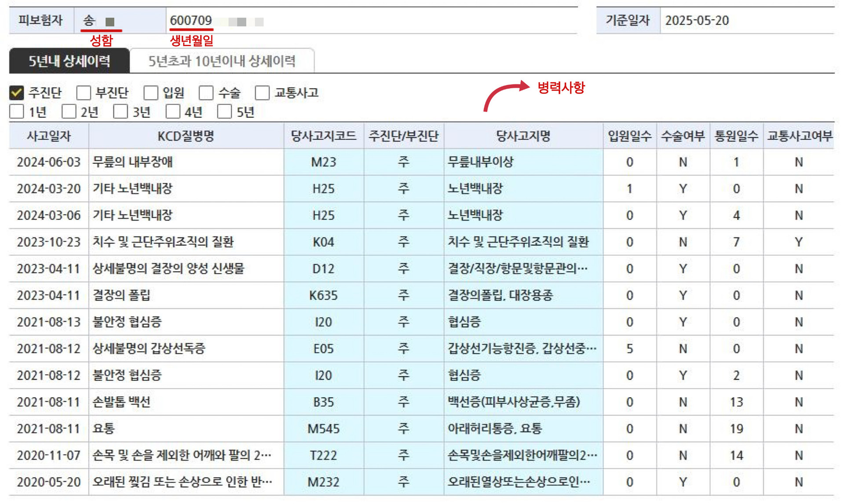Select row dated 2020-11-07
This screenshot has height=504, width=844.
421,455
